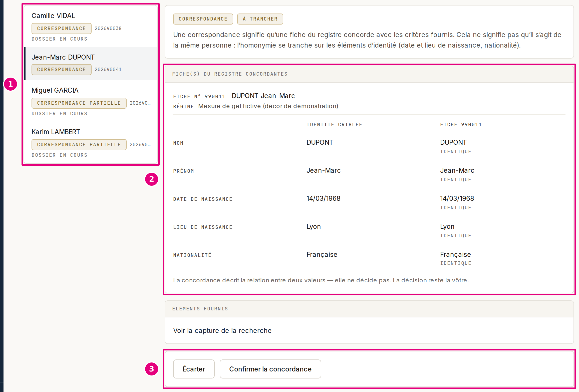Image resolution: width=579 pixels, height=392 pixels.
Task: Open Camille VIDAL's screening entry
Action: point(91,26)
